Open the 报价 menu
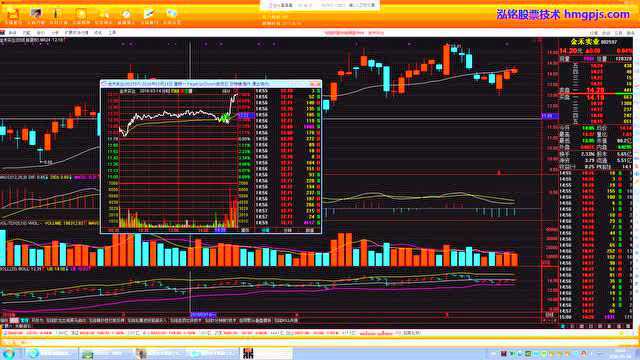Viewport: 640px width, 360px height. [x=41, y=33]
